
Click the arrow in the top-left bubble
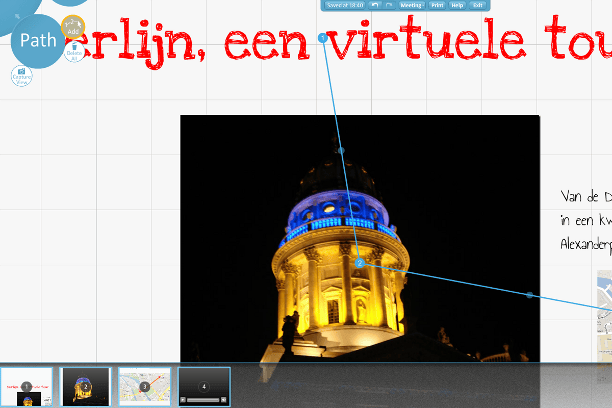pyautogui.click(x=17, y=16)
